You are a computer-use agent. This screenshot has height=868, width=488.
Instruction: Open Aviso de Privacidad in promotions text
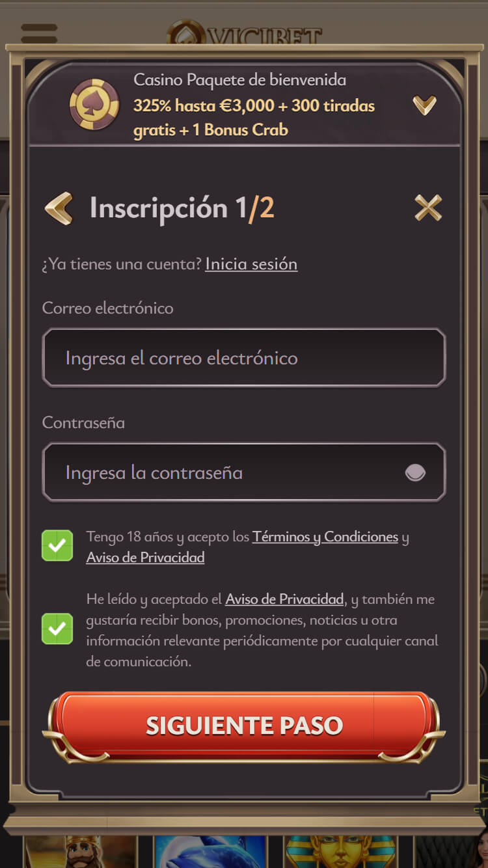284,599
